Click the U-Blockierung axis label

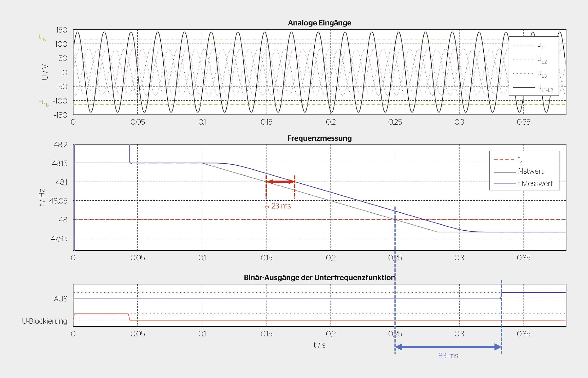pos(45,321)
